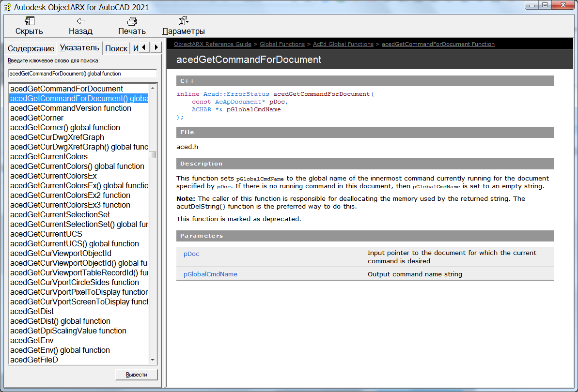
Task: Select acedGetCurrentColors() global function entry
Action: (79, 166)
